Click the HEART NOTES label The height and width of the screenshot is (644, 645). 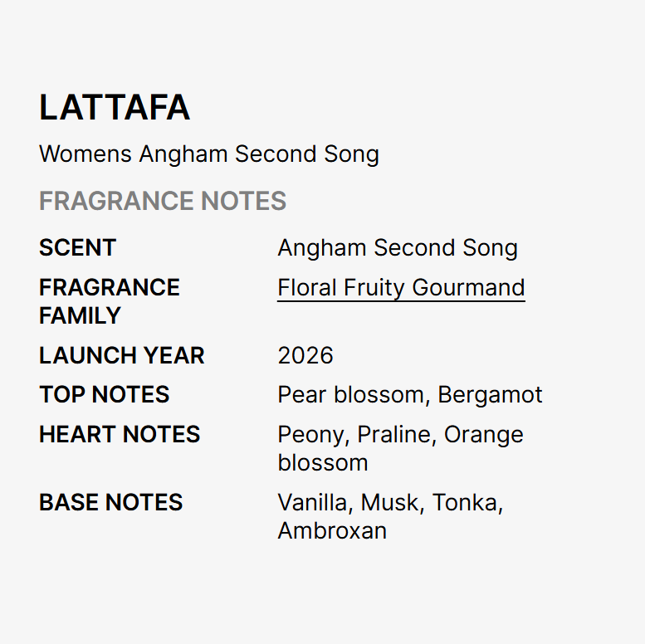[120, 434]
